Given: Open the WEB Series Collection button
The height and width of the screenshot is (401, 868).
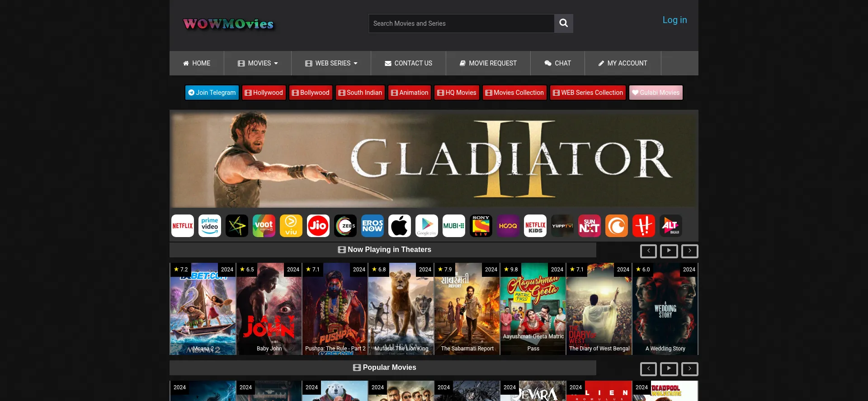Looking at the screenshot, I should [588, 93].
